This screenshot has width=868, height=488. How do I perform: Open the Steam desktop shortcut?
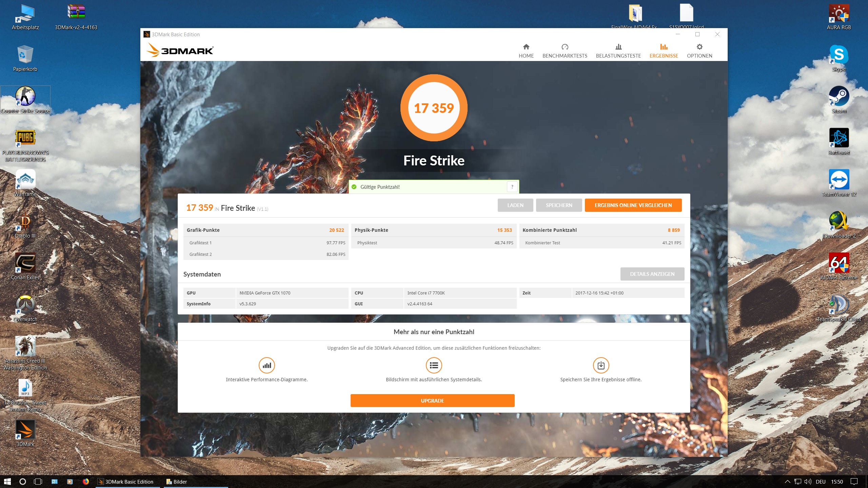click(839, 97)
